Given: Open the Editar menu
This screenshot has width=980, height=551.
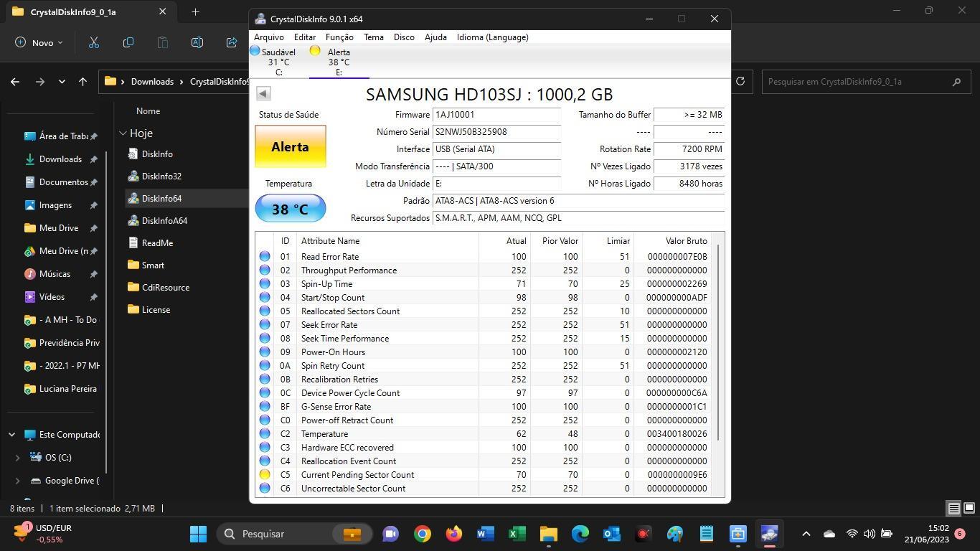Looking at the screenshot, I should tap(305, 37).
